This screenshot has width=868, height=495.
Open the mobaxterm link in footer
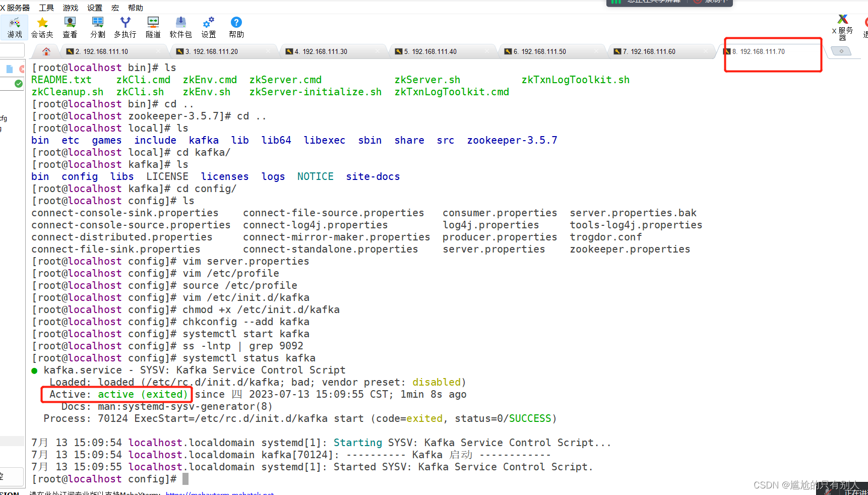220,493
